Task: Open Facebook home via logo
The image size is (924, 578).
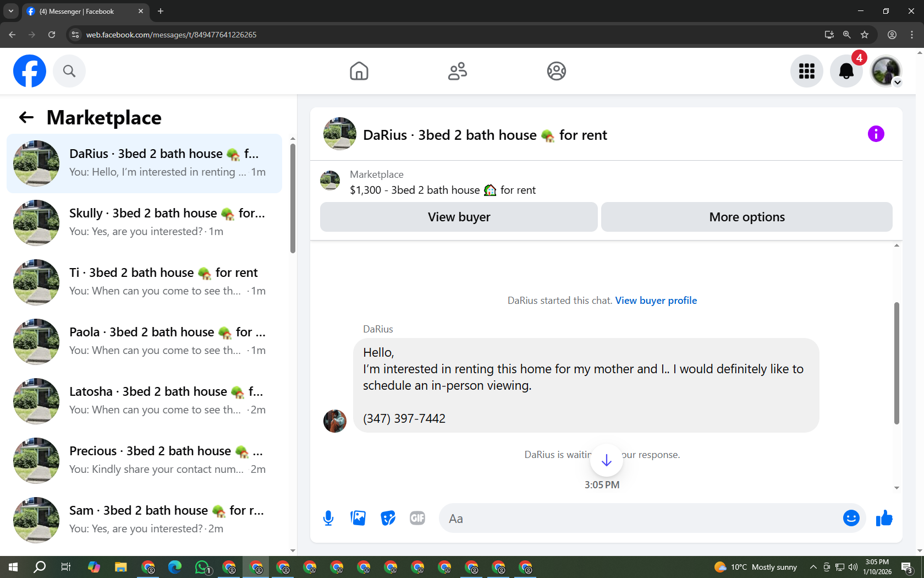Action: 30,71
